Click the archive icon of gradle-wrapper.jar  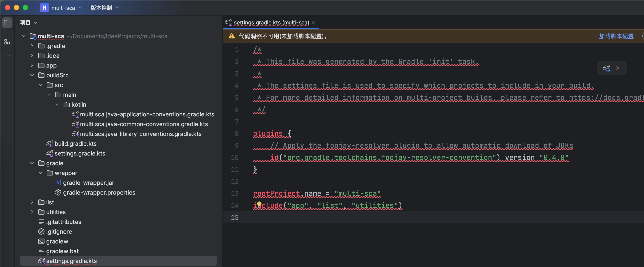tap(58, 183)
